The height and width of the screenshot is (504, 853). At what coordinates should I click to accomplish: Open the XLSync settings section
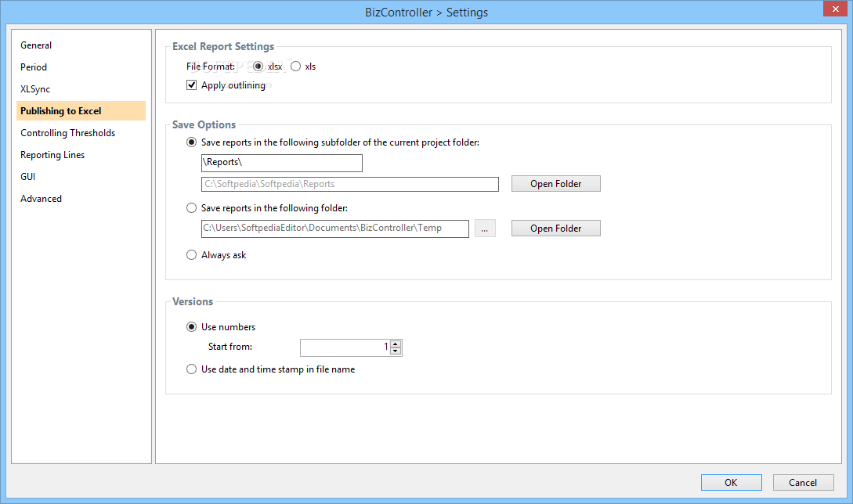[x=81, y=88]
